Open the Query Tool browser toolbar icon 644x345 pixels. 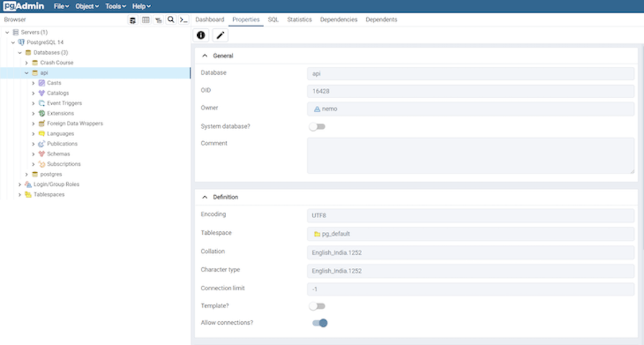tap(132, 20)
